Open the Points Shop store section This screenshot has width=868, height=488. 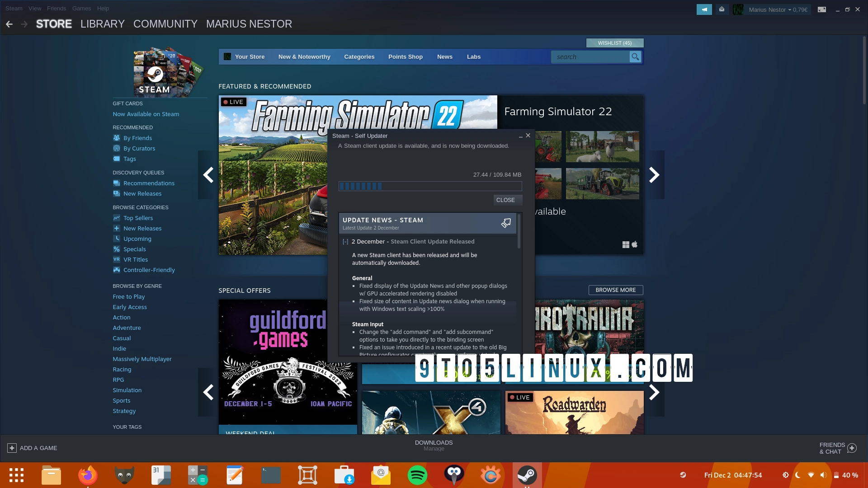[405, 57]
